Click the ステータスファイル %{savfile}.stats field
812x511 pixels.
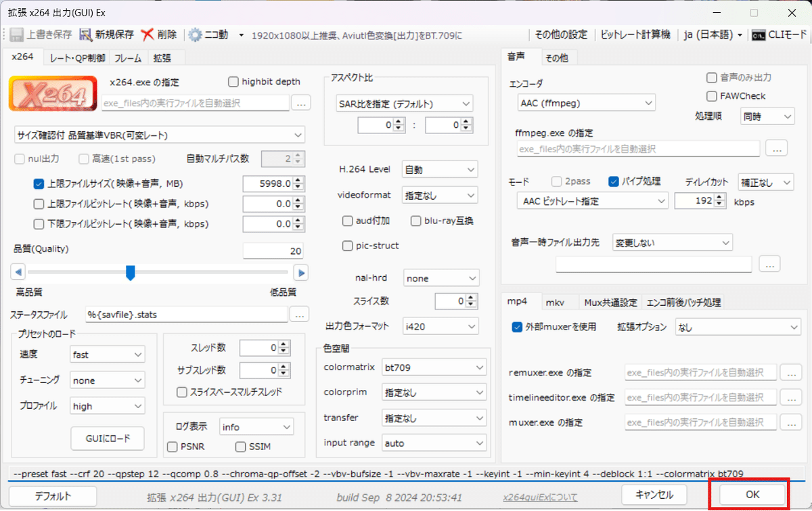tap(187, 314)
